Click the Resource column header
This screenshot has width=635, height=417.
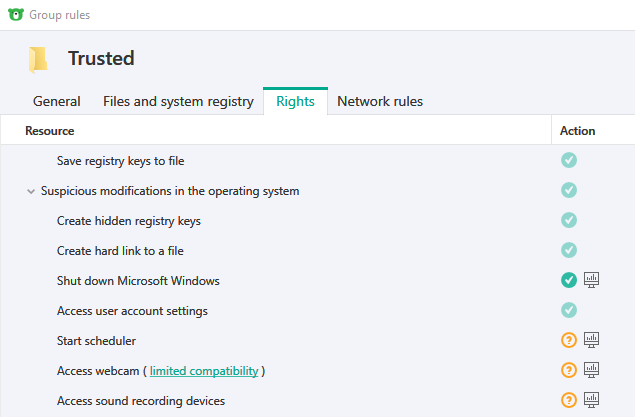[x=50, y=131]
